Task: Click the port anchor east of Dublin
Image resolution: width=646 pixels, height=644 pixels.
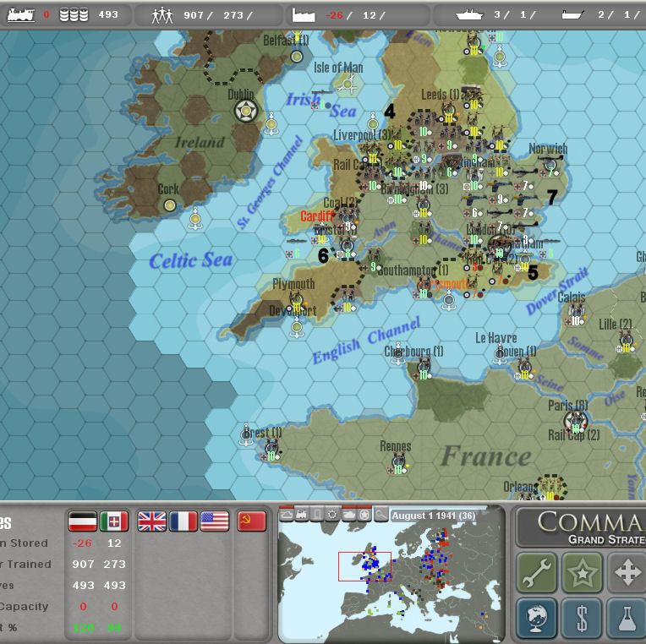Action: pyautogui.click(x=271, y=123)
